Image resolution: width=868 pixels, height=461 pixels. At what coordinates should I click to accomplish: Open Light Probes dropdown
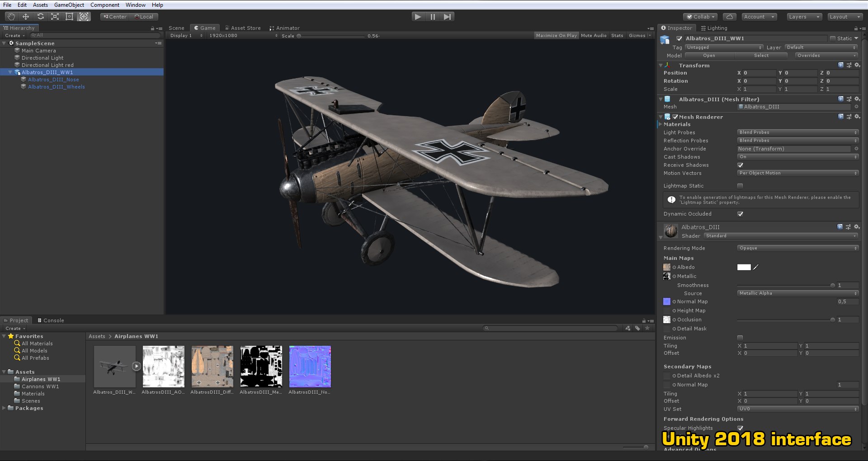coord(798,132)
